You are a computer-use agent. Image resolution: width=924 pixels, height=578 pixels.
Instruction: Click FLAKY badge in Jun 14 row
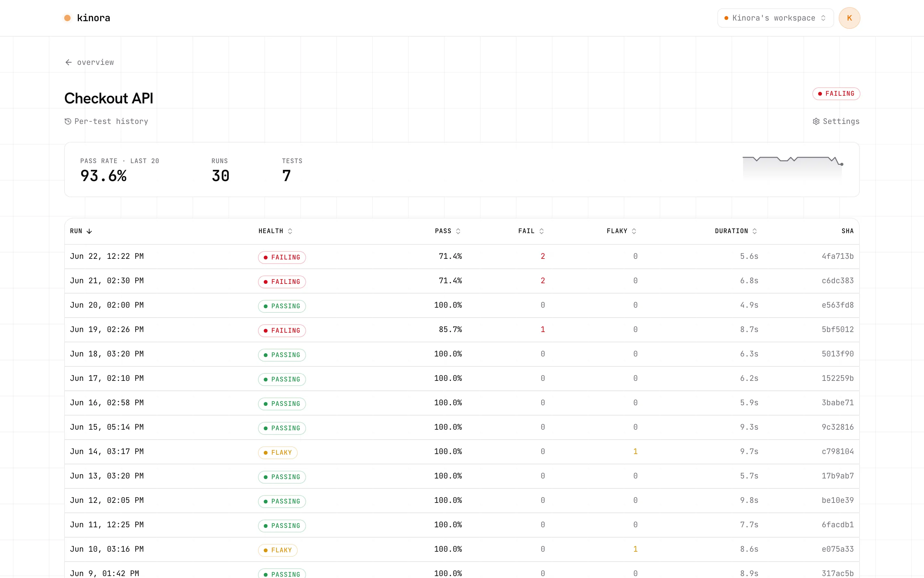point(278,453)
